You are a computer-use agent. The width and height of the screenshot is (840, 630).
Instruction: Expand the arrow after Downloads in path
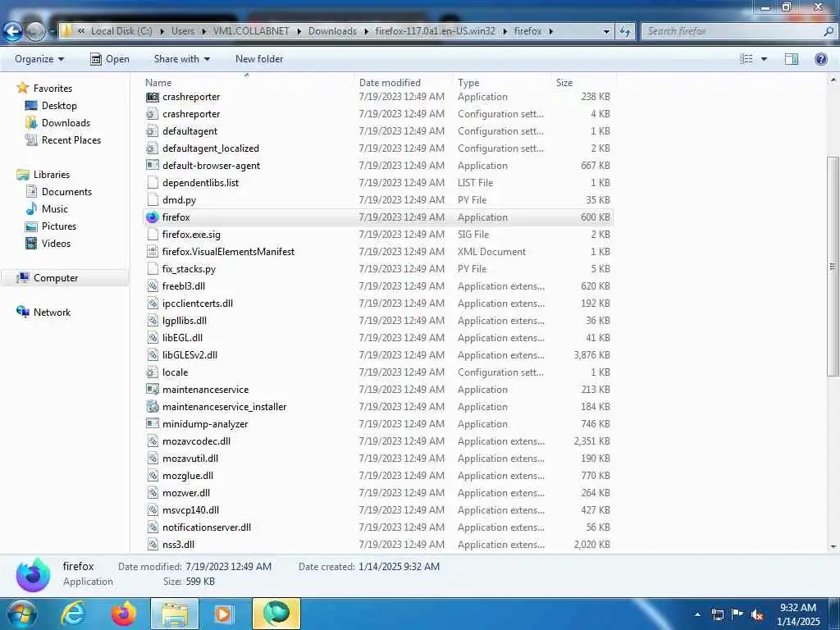[x=367, y=31]
